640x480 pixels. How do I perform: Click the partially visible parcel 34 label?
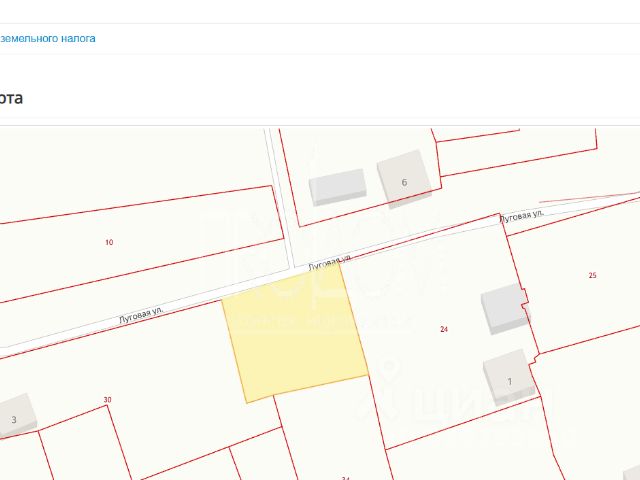point(346,478)
